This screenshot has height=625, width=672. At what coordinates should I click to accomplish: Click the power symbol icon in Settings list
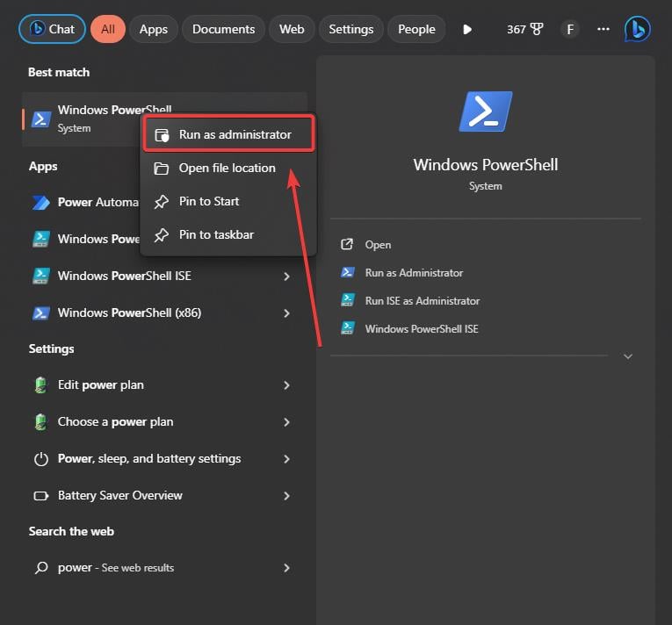click(x=41, y=459)
